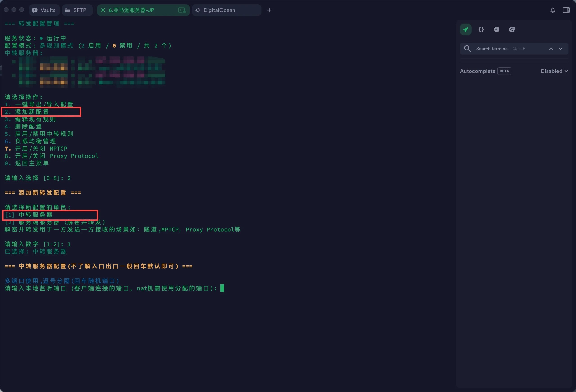Screen dimensions: 576x392
Task: Open the Quick Connect rocket icon panel
Action: click(x=466, y=29)
